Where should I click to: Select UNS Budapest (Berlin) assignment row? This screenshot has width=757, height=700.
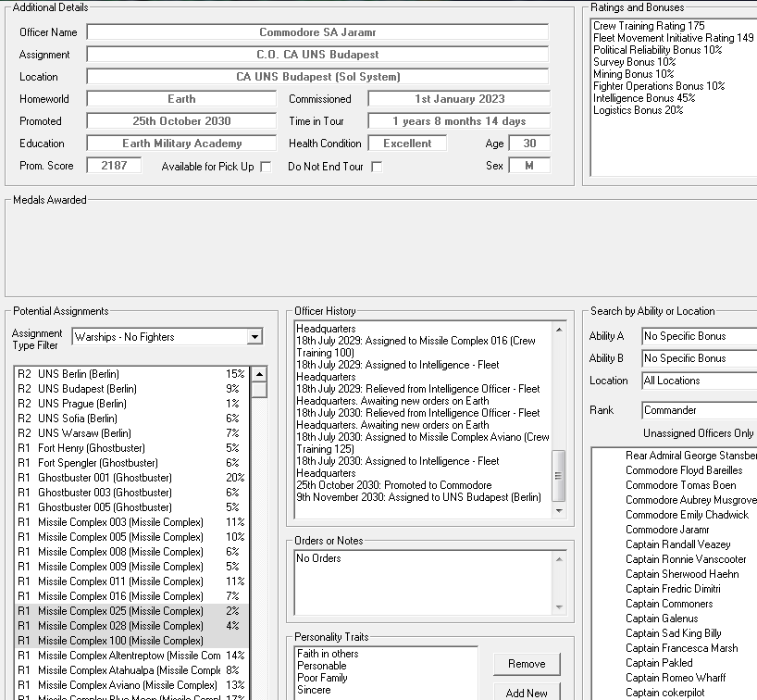[x=131, y=389]
